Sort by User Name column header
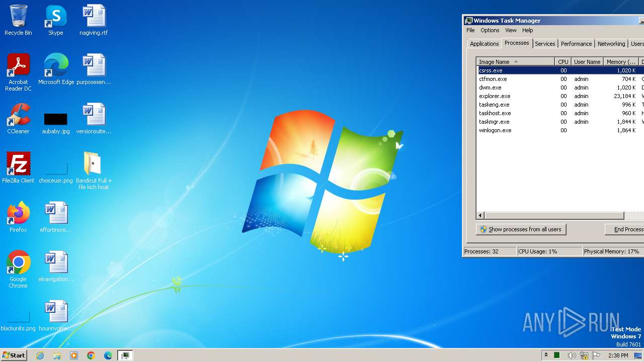This screenshot has width=644, height=362. 587,62
